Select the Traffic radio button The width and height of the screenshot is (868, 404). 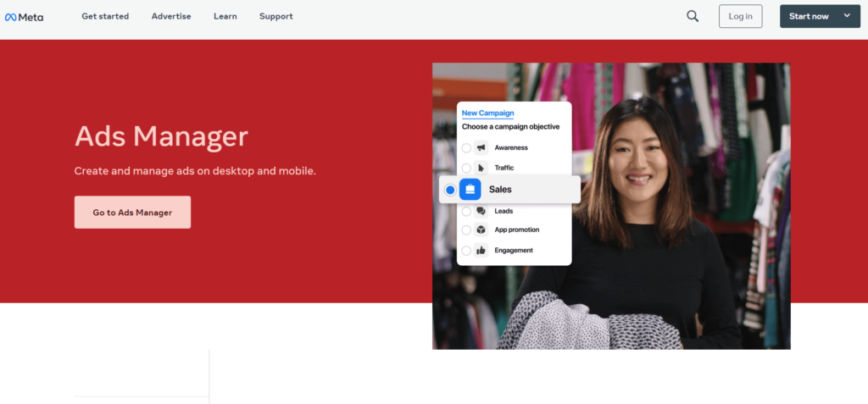(x=466, y=168)
